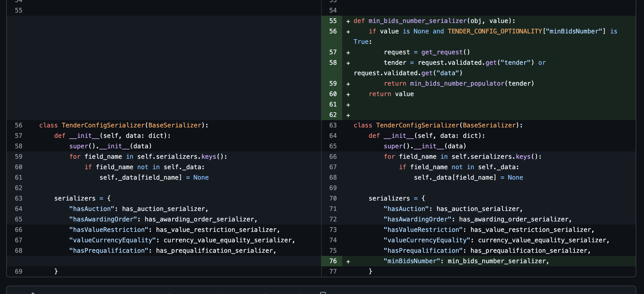
Task: Click 'request.validated.get("data")' wrapped line text
Action: tap(408, 73)
